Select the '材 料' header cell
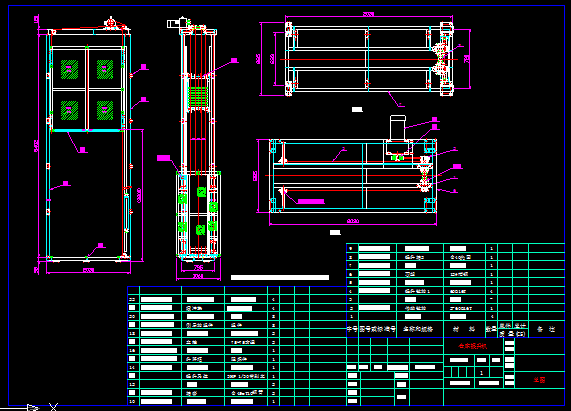 tap(464, 329)
